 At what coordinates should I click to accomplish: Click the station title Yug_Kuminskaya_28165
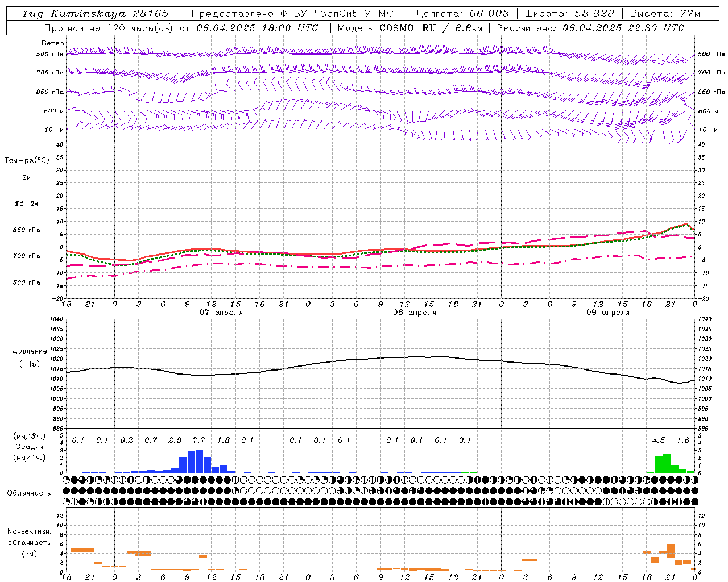[95, 14]
